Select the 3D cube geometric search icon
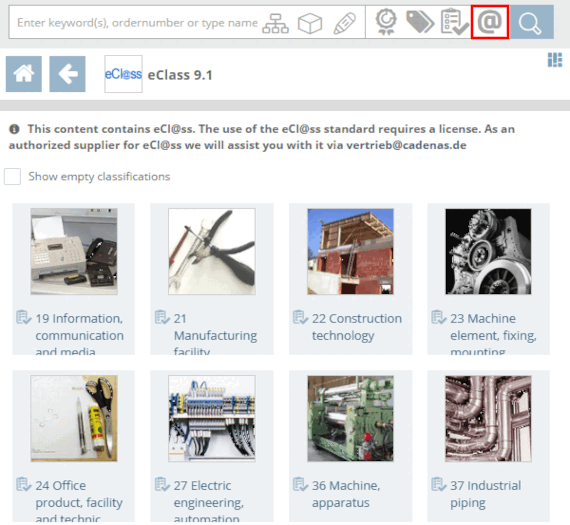Image resolution: width=570 pixels, height=525 pixels. pos(310,23)
